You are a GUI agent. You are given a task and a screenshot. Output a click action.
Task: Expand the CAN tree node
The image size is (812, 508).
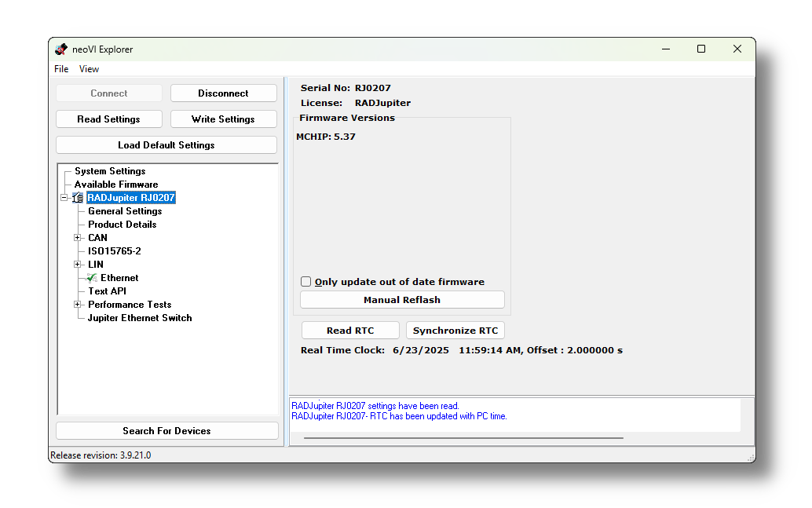click(77, 238)
